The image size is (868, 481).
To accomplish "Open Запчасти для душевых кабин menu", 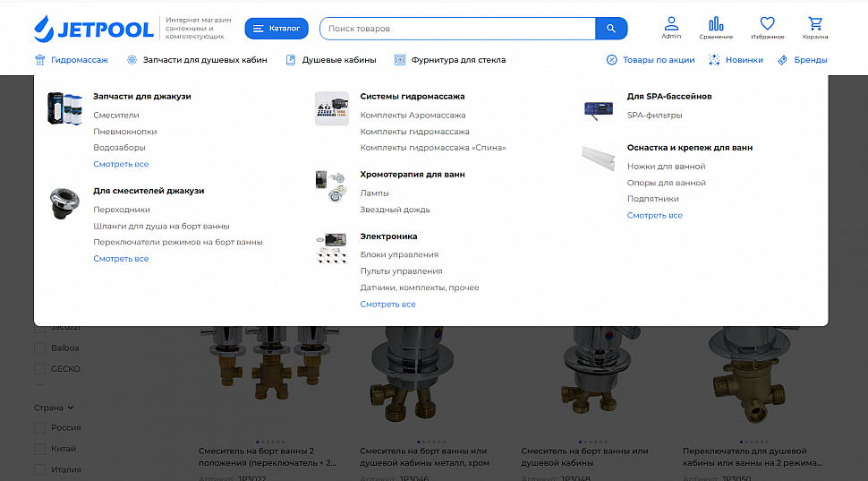I will point(205,60).
